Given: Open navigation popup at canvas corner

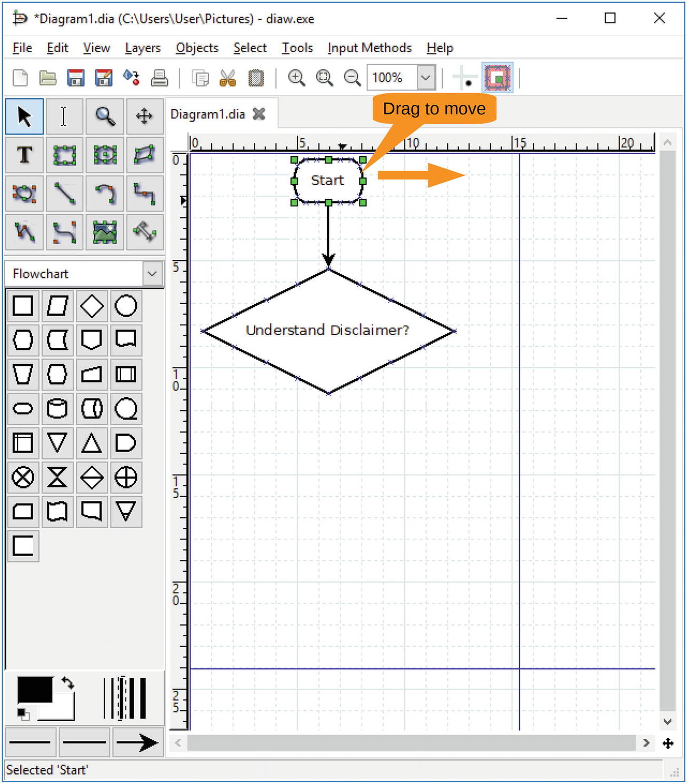Looking at the screenshot, I should [x=668, y=743].
